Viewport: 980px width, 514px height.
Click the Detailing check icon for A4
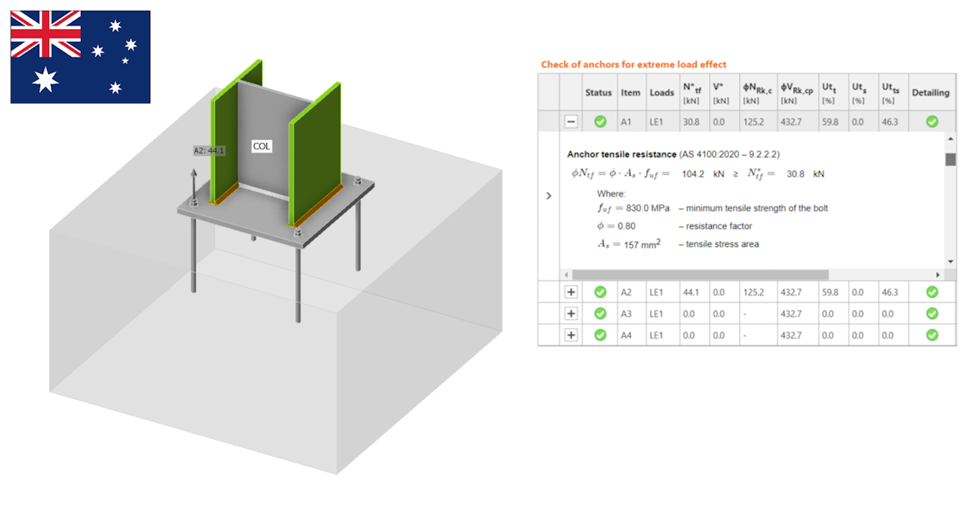click(x=931, y=335)
